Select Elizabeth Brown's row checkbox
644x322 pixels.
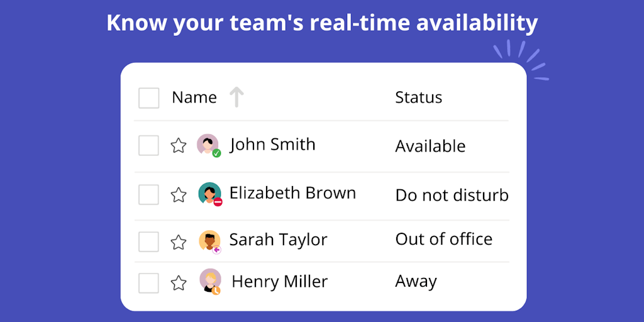pos(149,194)
